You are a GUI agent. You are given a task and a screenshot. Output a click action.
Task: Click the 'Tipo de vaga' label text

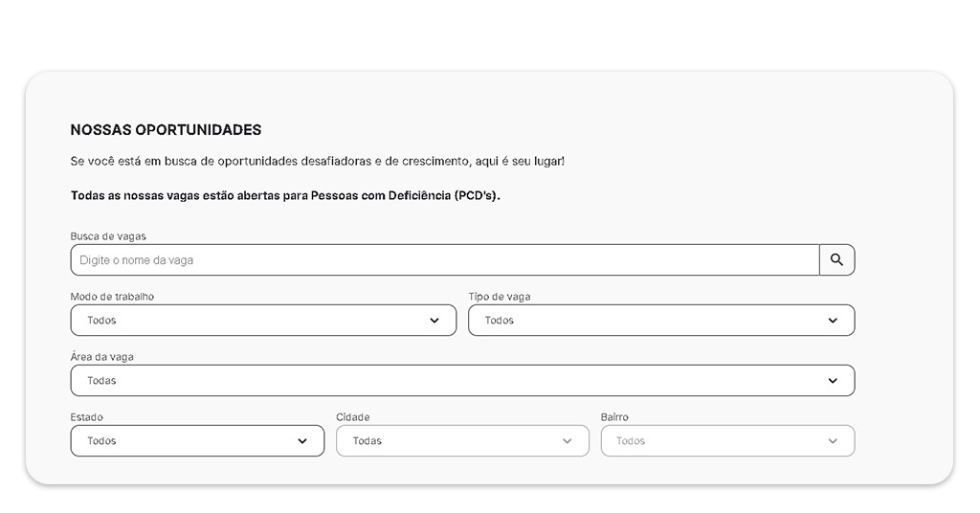coord(500,297)
